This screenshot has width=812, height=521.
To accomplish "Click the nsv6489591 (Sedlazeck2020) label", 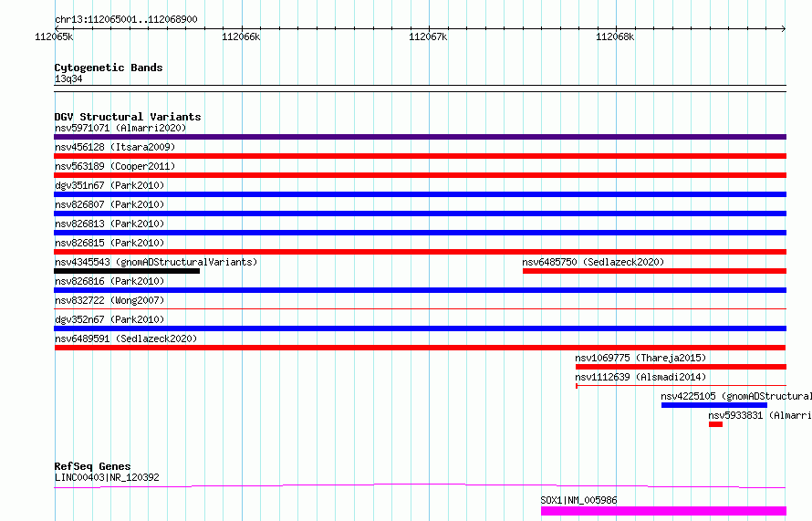I will pyautogui.click(x=126, y=339).
